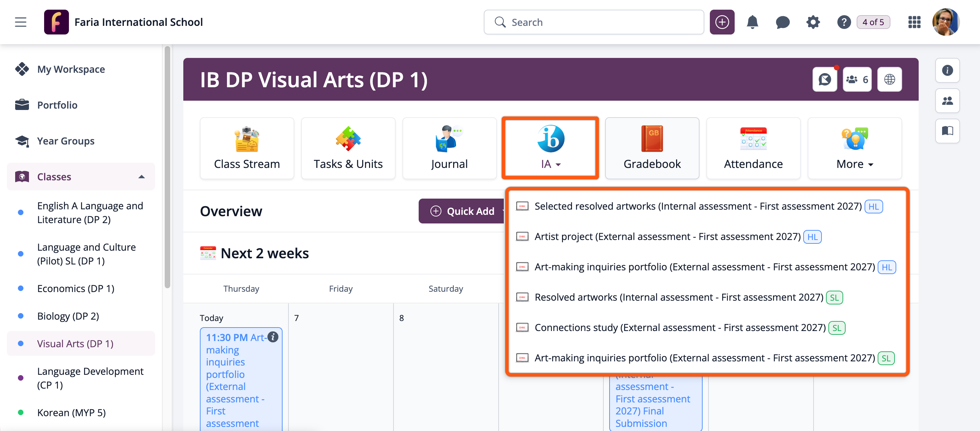This screenshot has width=980, height=431.
Task: Click the help question mark icon
Action: pos(844,22)
